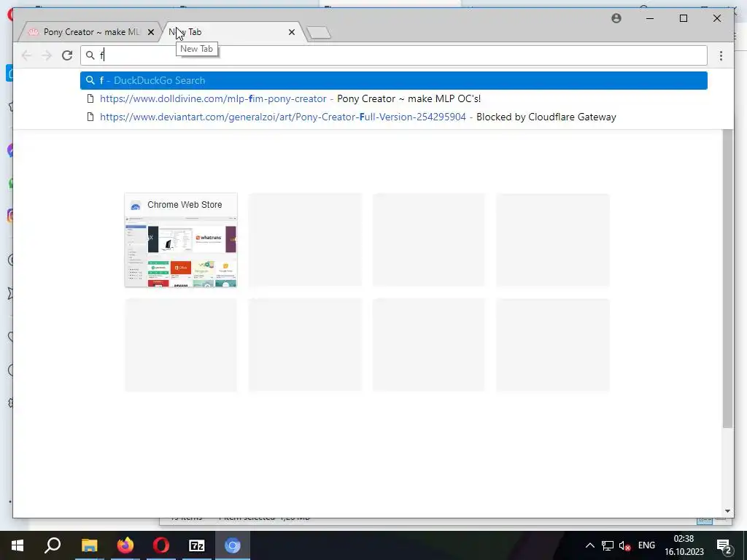The image size is (747, 560).
Task: Pick the deviantart.com Pony-Creator-Full-Version suggestion
Action: click(393, 117)
